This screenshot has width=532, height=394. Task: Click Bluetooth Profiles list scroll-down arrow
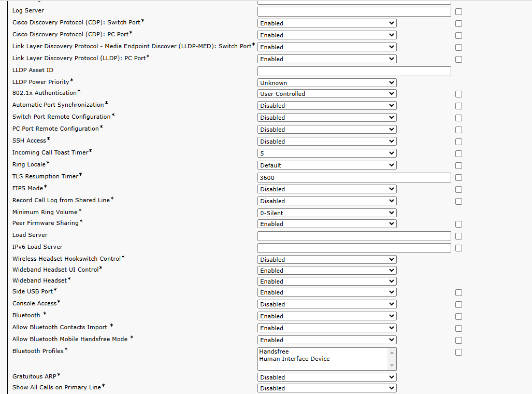[x=392, y=365]
